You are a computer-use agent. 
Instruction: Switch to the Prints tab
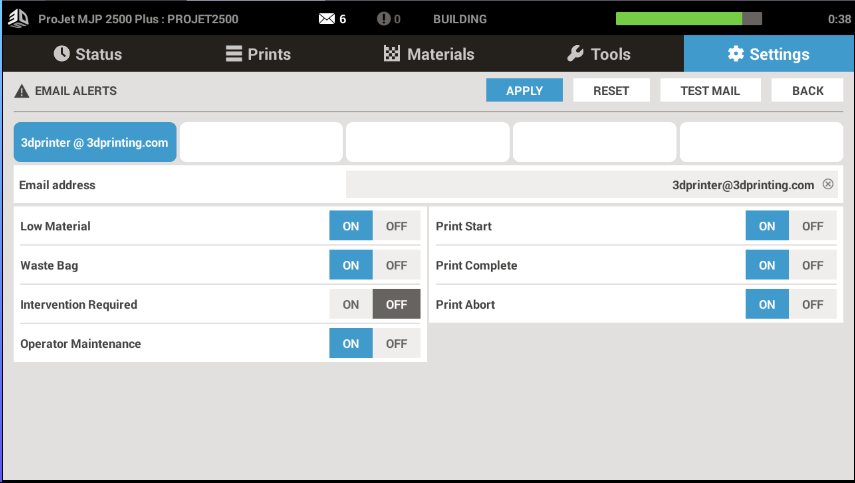click(257, 54)
